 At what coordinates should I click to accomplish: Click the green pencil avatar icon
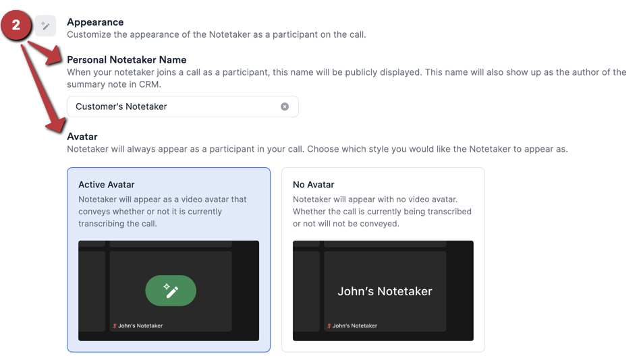click(171, 291)
